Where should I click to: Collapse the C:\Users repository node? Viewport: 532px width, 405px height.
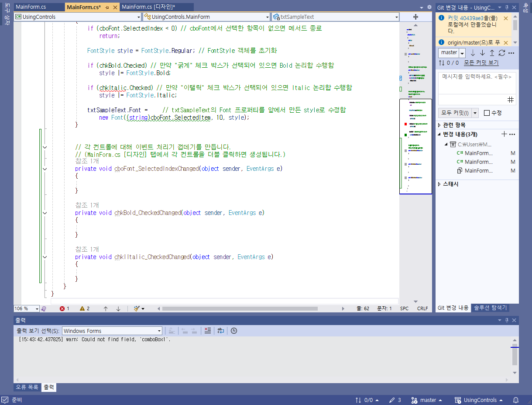click(446, 144)
